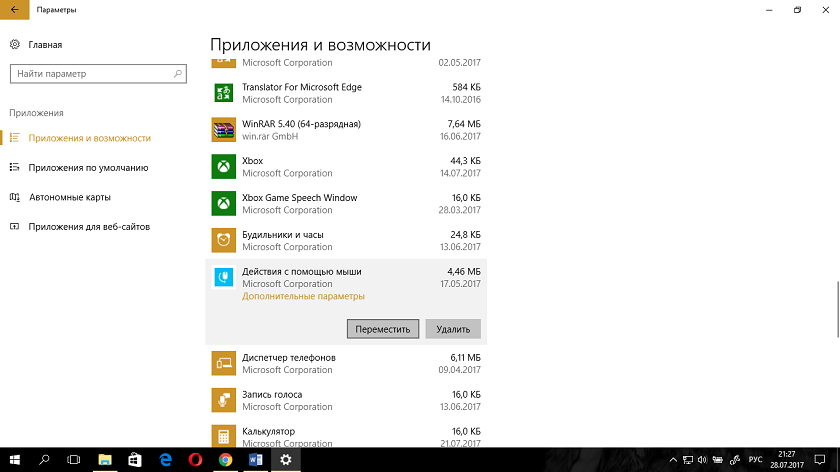
Task: Click the Запись голоса app icon
Action: [x=223, y=400]
